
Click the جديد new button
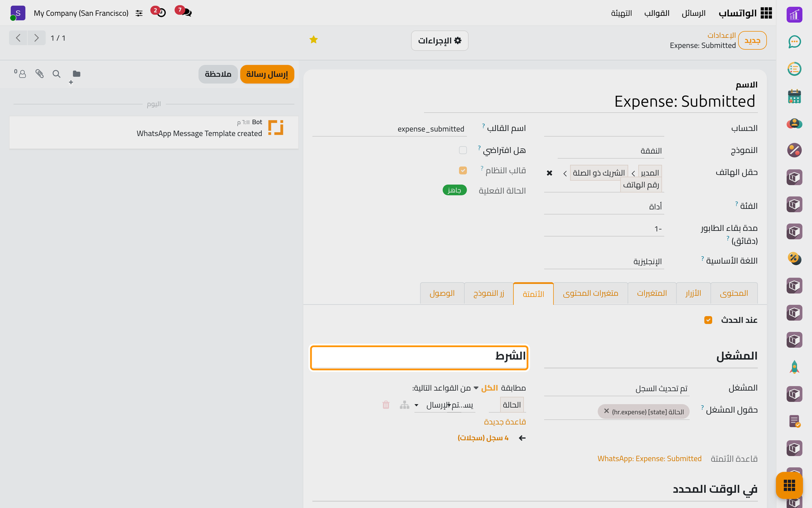(x=752, y=41)
